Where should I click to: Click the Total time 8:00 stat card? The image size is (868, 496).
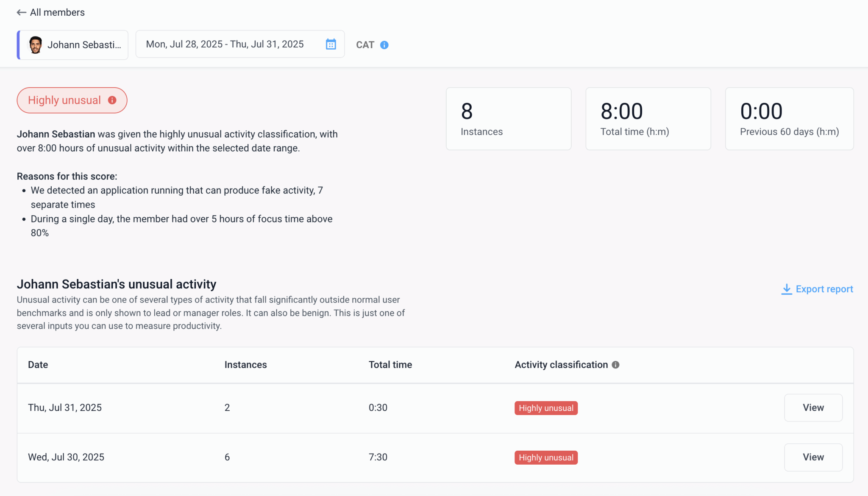click(648, 119)
